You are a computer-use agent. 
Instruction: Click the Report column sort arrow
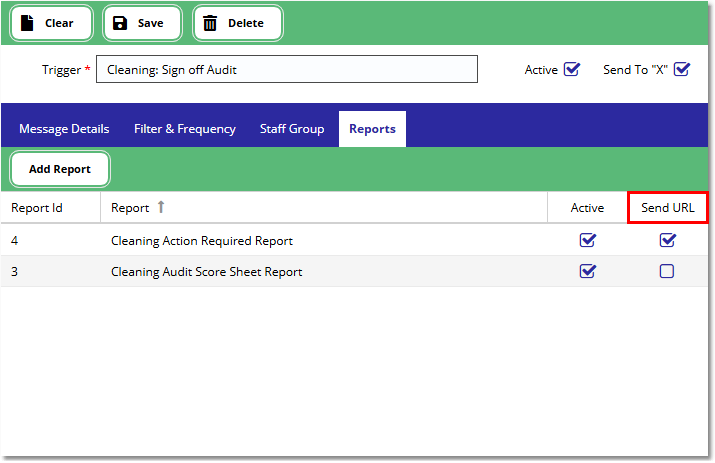[161, 207]
